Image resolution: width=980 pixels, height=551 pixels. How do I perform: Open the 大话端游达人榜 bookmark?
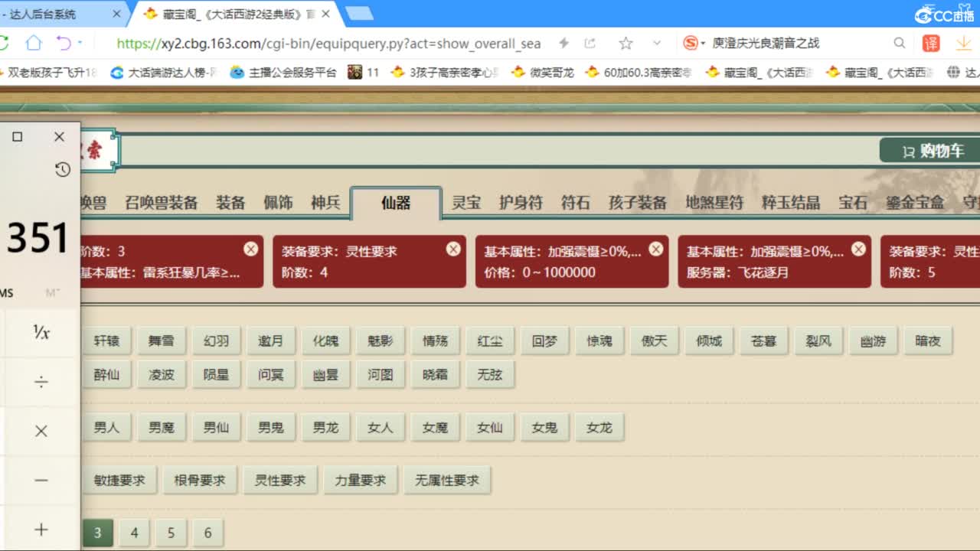(164, 72)
